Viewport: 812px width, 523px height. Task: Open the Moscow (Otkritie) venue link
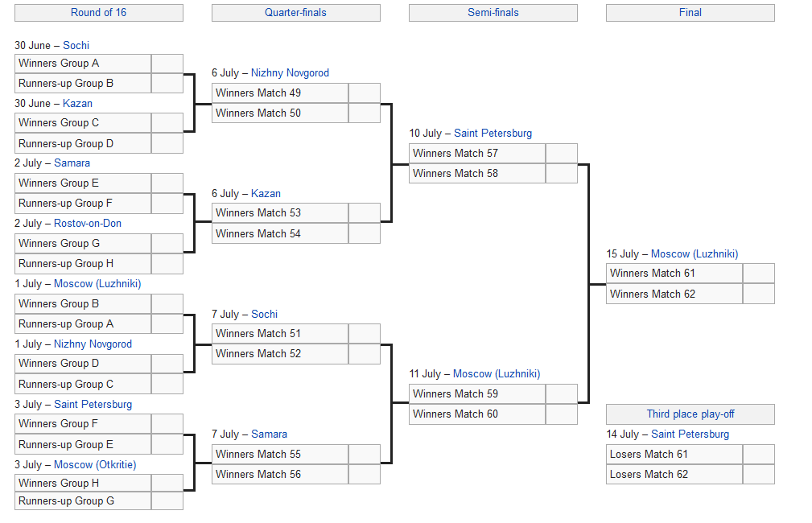tap(95, 465)
